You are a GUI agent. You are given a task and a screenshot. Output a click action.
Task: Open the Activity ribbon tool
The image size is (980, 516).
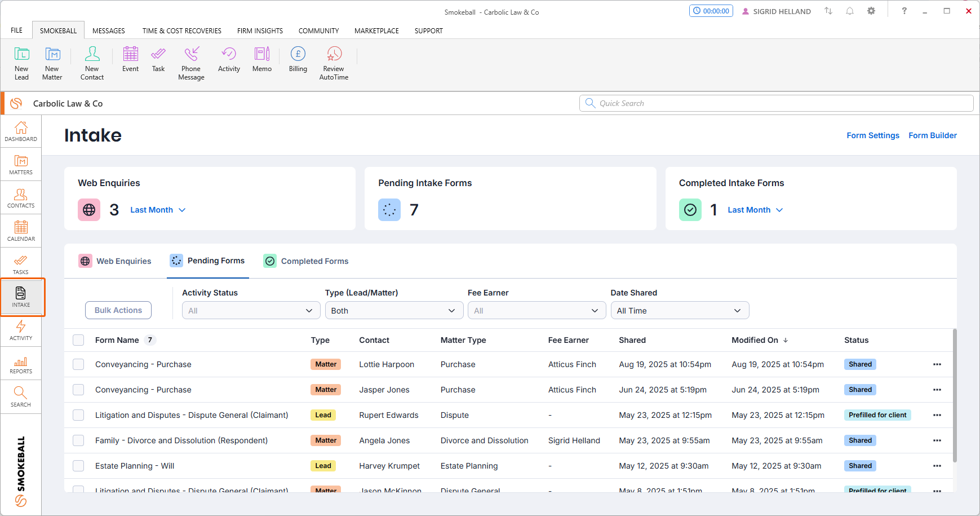(229, 59)
